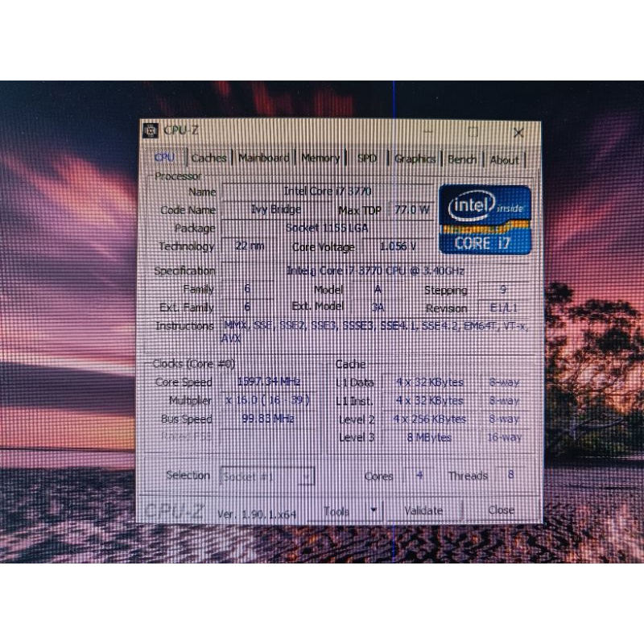Image resolution: width=644 pixels, height=644 pixels.
Task: Click the Multiplier x 16.0 value
Action: click(269, 400)
